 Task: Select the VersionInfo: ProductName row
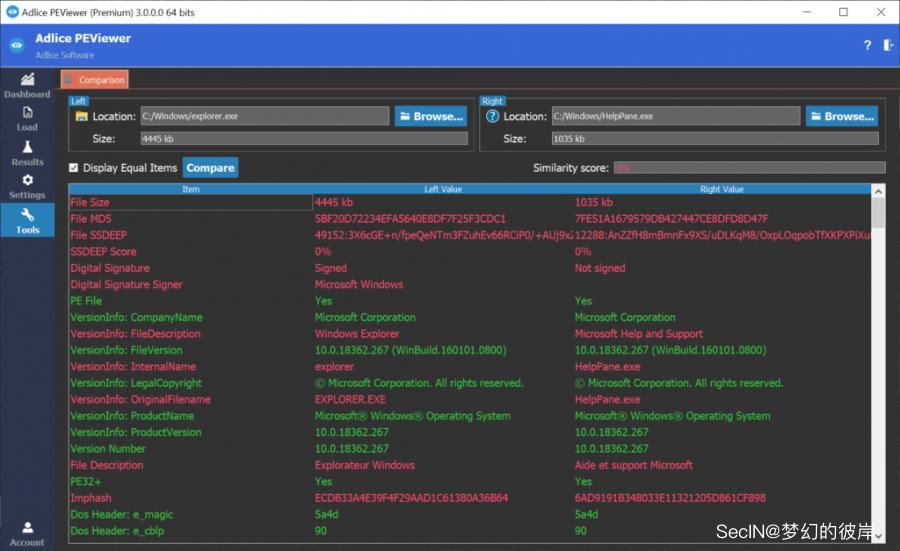tap(470, 416)
